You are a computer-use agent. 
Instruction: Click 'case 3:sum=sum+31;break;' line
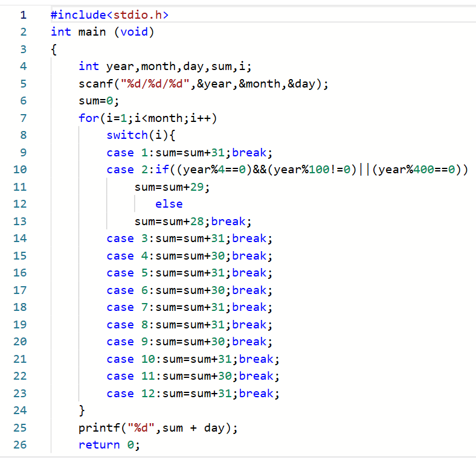coord(190,238)
